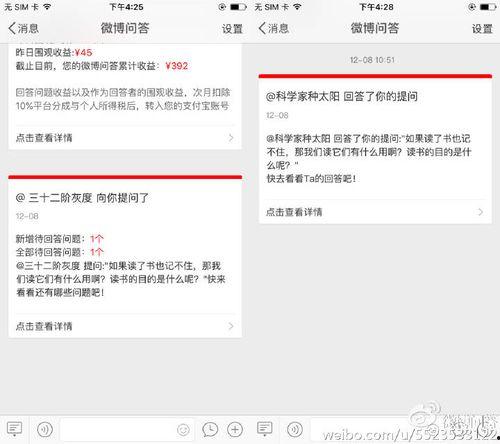Open 设置 on the right screen

482,29
